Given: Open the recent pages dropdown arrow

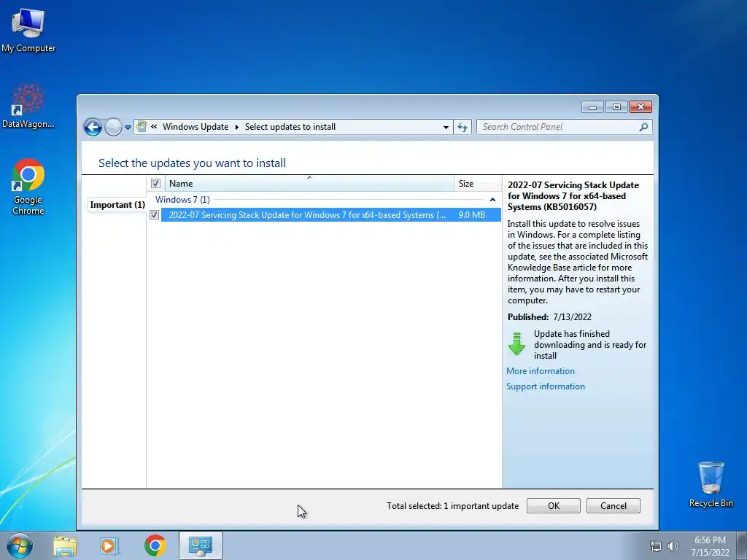Looking at the screenshot, I should [128, 128].
